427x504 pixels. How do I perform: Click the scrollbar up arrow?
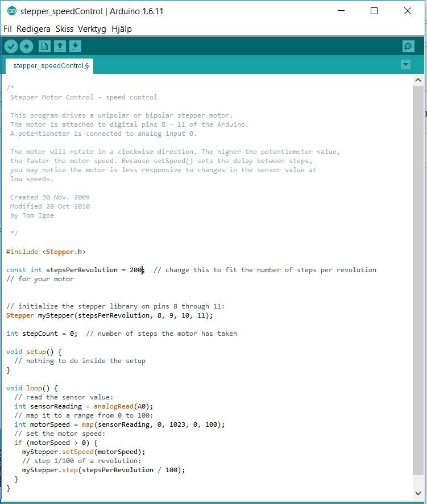click(418, 80)
